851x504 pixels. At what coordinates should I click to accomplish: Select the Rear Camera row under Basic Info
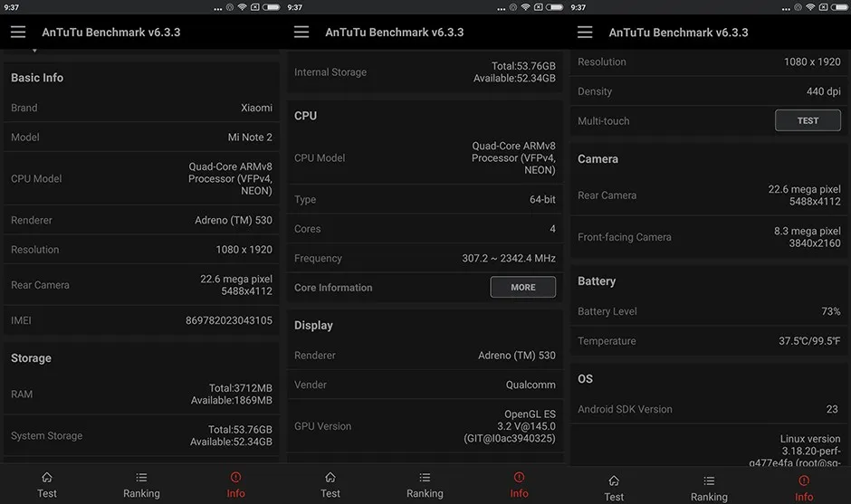click(x=141, y=285)
